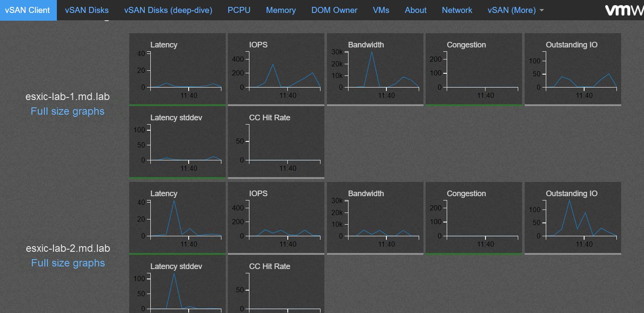Select esxic-lab-1 CC Hit Rate graph thumbnail

tap(276, 142)
